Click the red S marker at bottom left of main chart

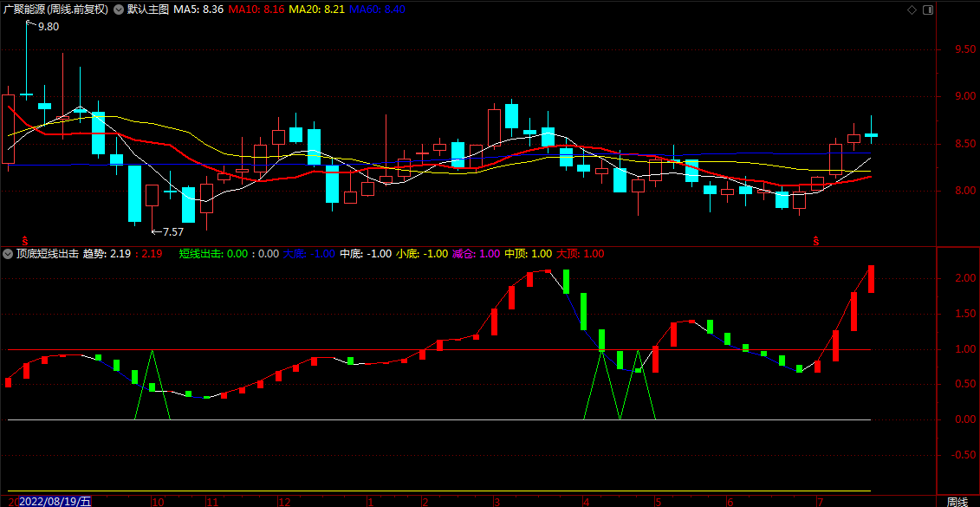[x=25, y=239]
